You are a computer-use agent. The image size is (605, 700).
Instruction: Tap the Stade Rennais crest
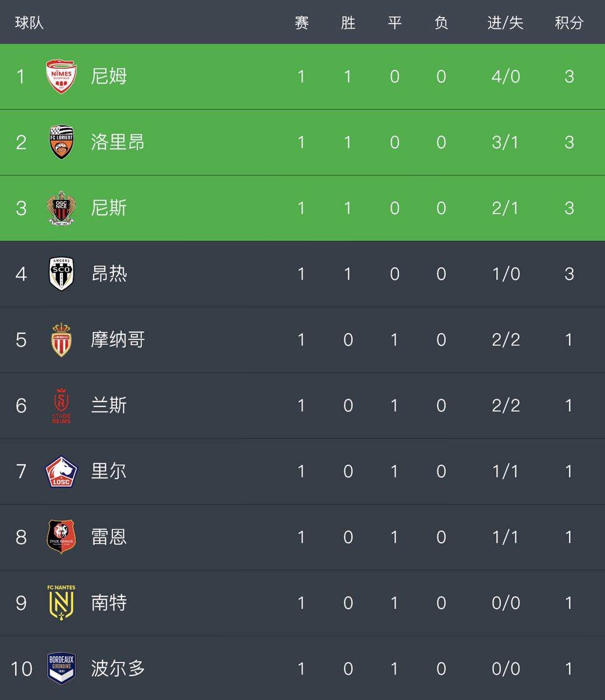(x=61, y=537)
